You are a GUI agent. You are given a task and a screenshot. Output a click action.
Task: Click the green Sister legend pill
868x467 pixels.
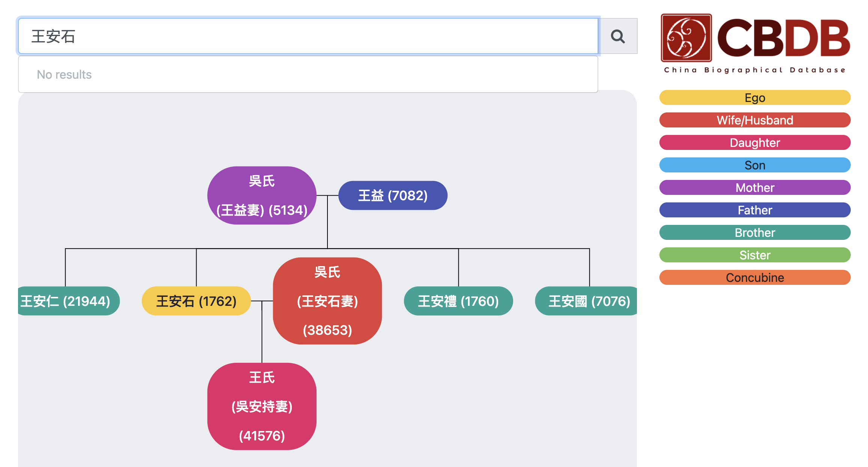click(x=755, y=255)
